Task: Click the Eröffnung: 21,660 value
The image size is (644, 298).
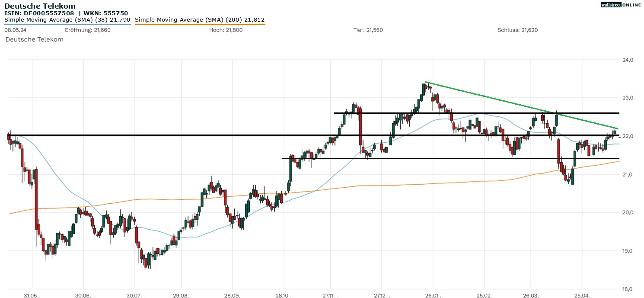Action: (x=88, y=30)
